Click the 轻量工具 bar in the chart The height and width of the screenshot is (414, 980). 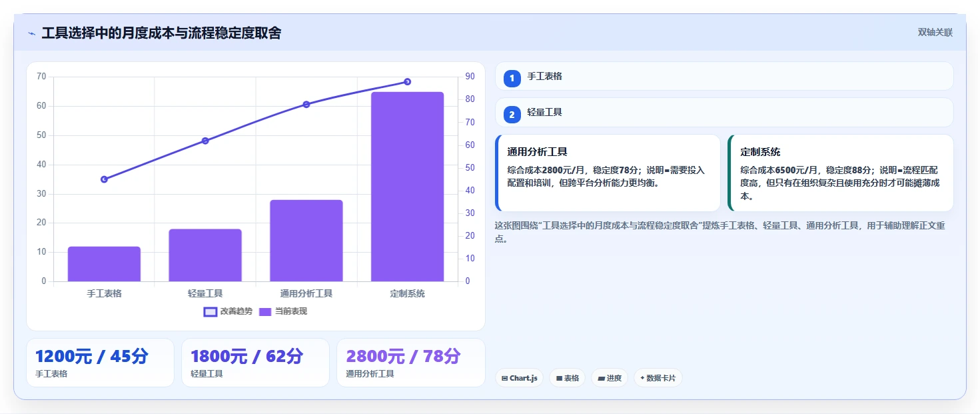205,255
